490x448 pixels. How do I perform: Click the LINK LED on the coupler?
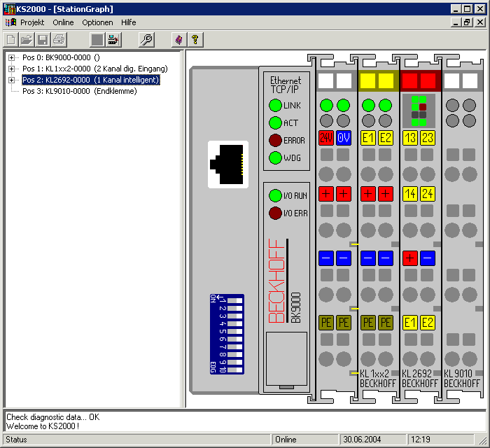[275, 106]
